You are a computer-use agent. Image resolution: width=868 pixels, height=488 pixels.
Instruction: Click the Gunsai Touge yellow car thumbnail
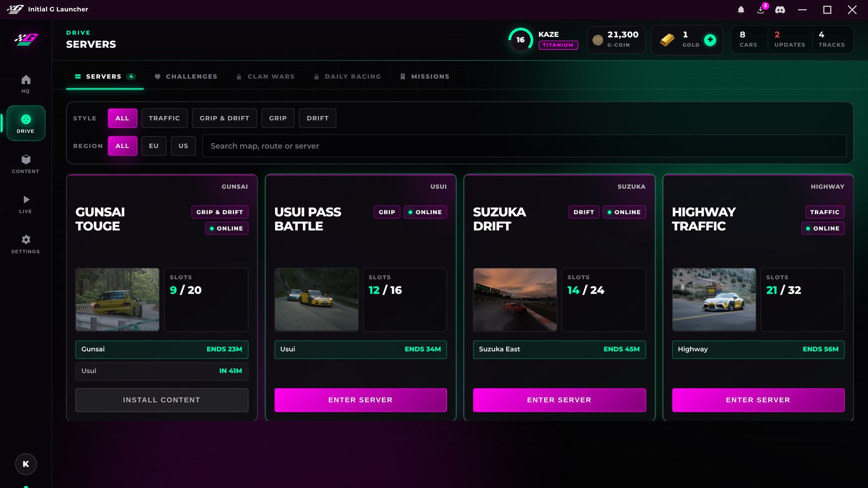pos(117,299)
